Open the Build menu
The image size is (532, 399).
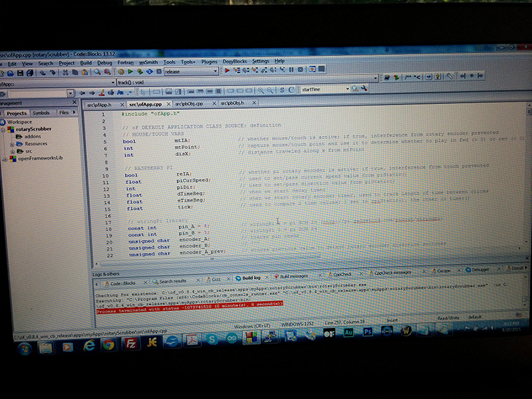86,63
